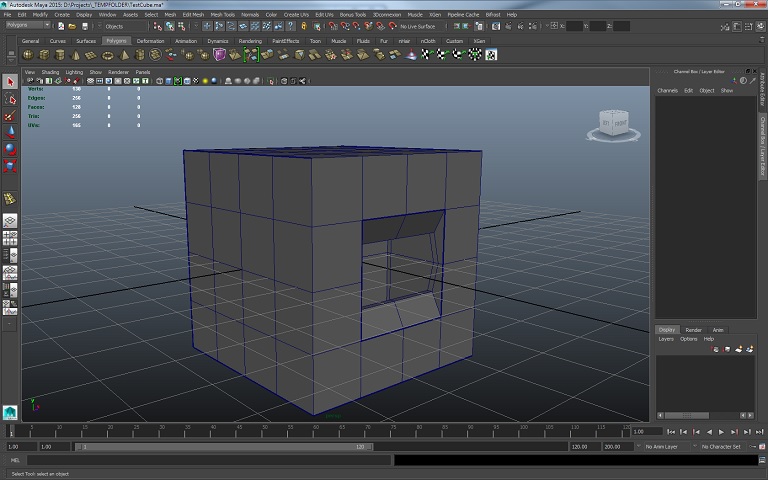Viewport: 768px width, 480px height.
Task: Open the No Anim Layer dropdown
Action: click(665, 447)
